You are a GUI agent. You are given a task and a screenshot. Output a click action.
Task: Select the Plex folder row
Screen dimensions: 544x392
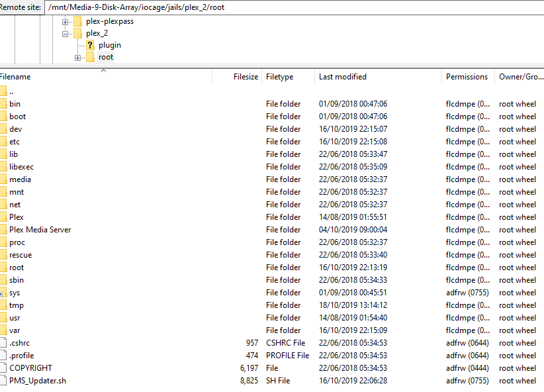click(272, 217)
